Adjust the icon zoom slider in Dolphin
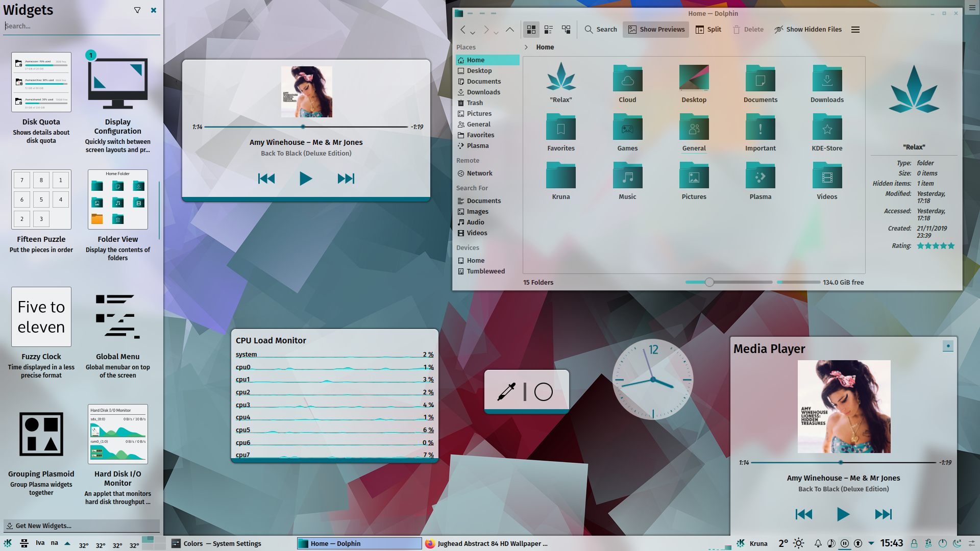 [709, 282]
